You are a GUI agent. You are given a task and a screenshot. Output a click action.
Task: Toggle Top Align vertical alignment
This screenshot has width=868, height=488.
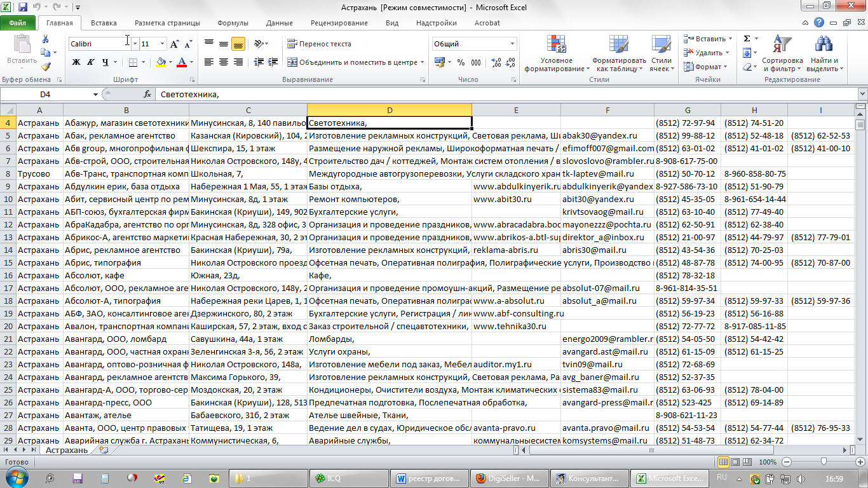tap(209, 44)
